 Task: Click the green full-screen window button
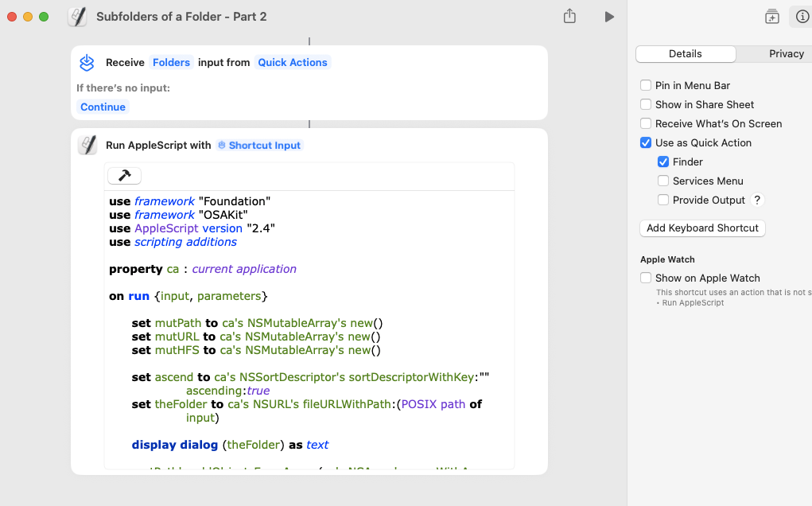[44, 17]
